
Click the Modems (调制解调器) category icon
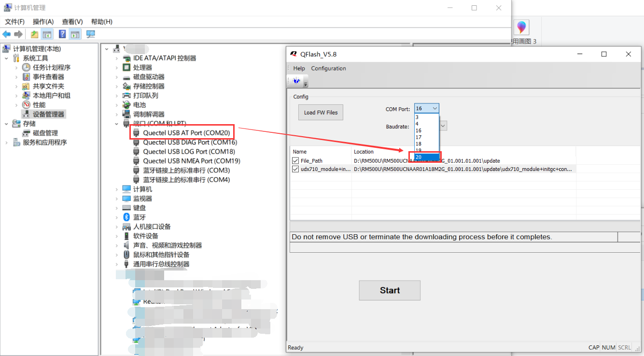[126, 114]
